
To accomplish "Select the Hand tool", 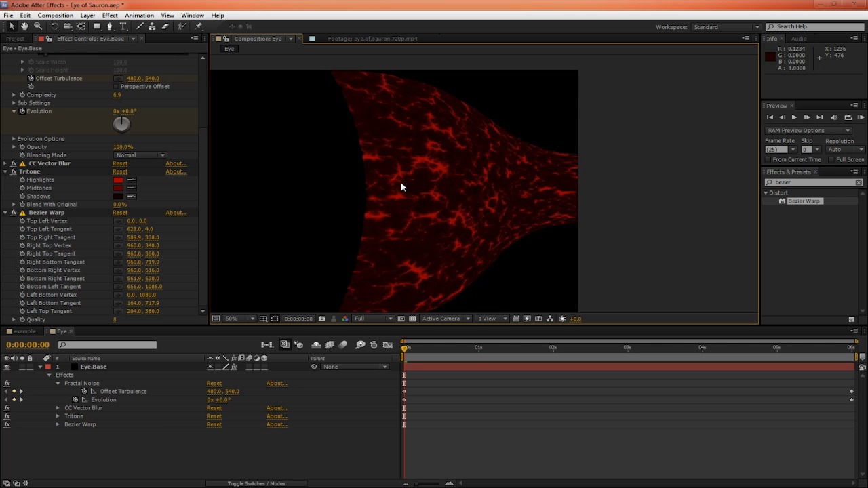I will coord(24,26).
